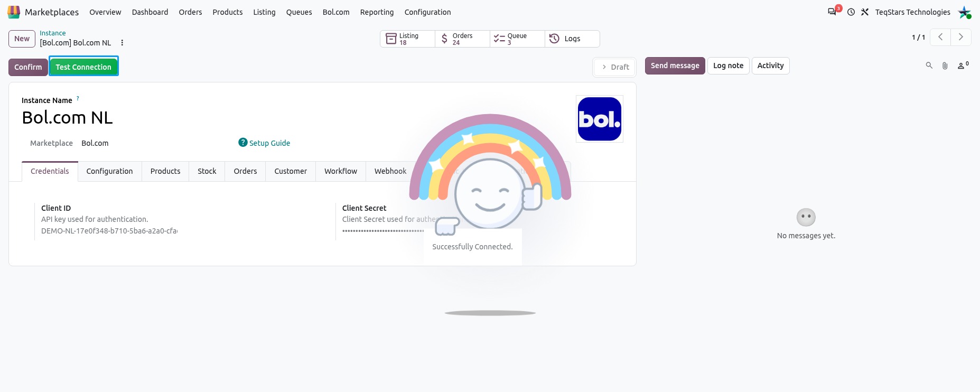Click the Log note button
The height and width of the screenshot is (392, 980).
[x=729, y=66]
